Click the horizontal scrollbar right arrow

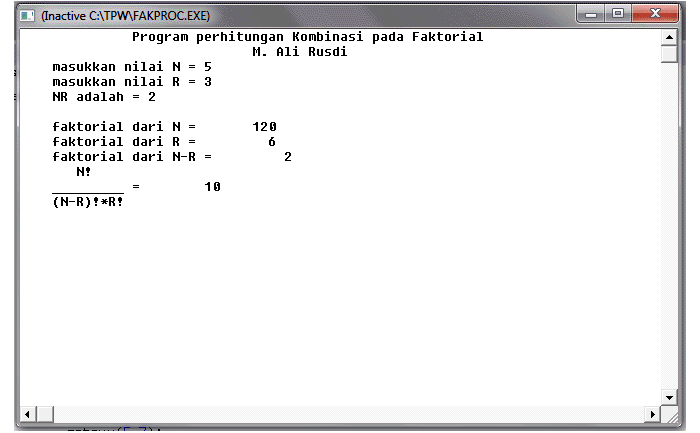point(652,414)
